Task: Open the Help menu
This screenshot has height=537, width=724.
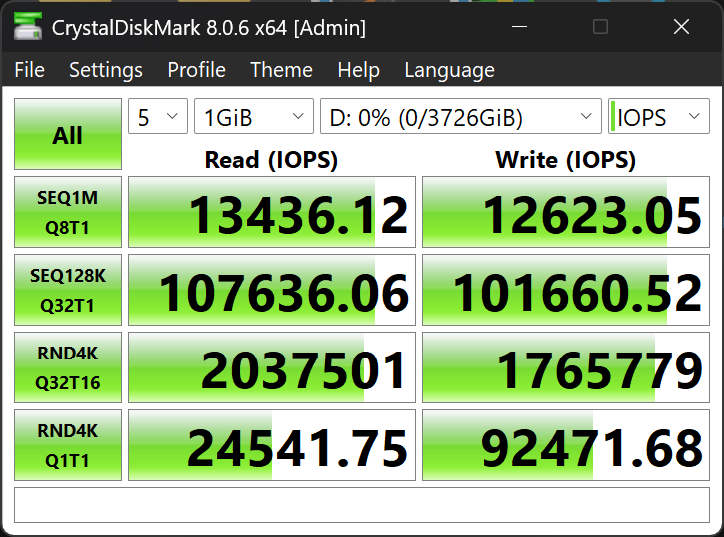Action: click(x=358, y=70)
